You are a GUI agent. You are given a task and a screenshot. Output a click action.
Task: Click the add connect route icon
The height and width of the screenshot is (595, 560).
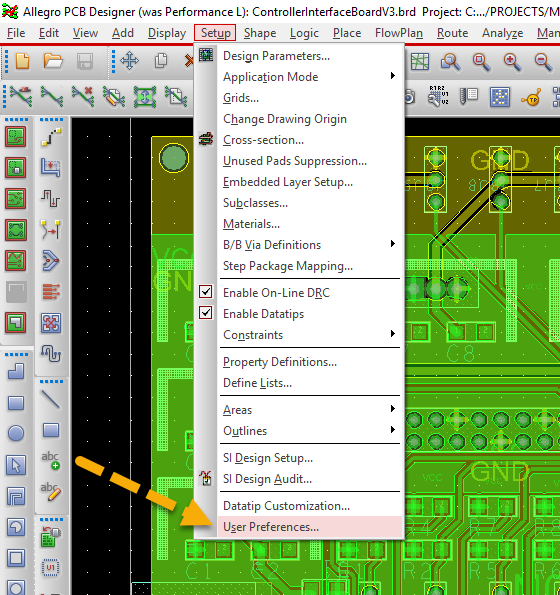click(51, 137)
